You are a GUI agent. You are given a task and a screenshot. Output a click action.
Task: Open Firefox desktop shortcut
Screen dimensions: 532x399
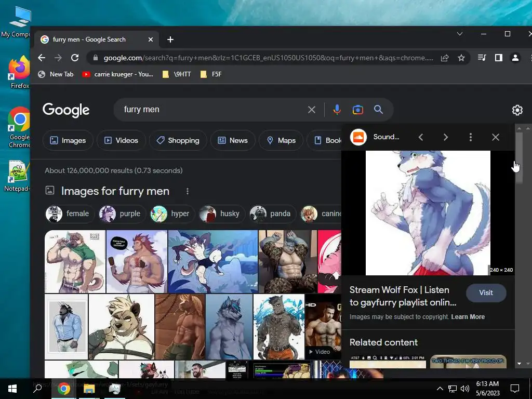[x=19, y=72]
